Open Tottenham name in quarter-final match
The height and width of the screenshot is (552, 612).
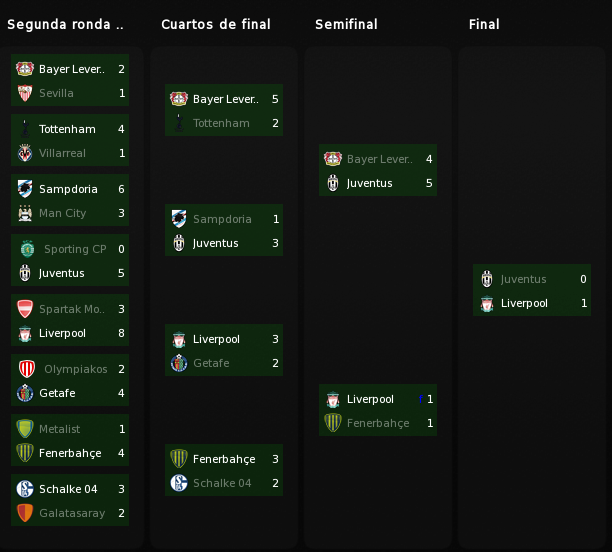[x=221, y=123]
